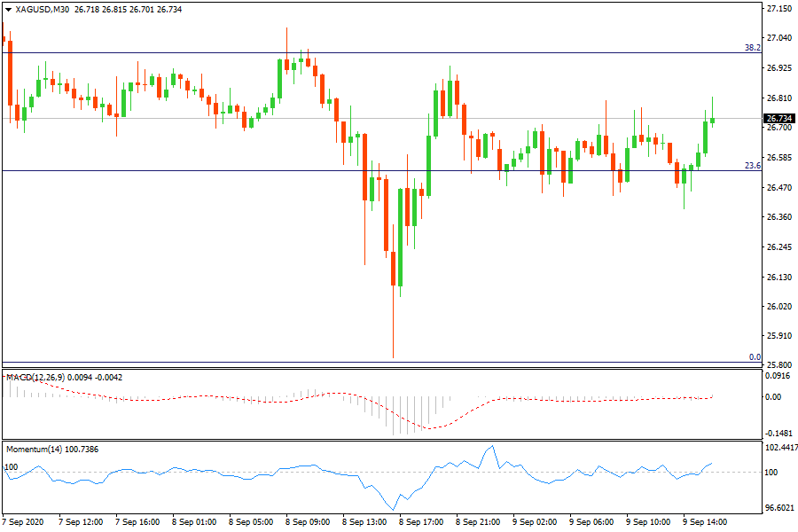Select the 23.6 Fibonacci level label
Screen dimensions: 798x532
coord(752,166)
